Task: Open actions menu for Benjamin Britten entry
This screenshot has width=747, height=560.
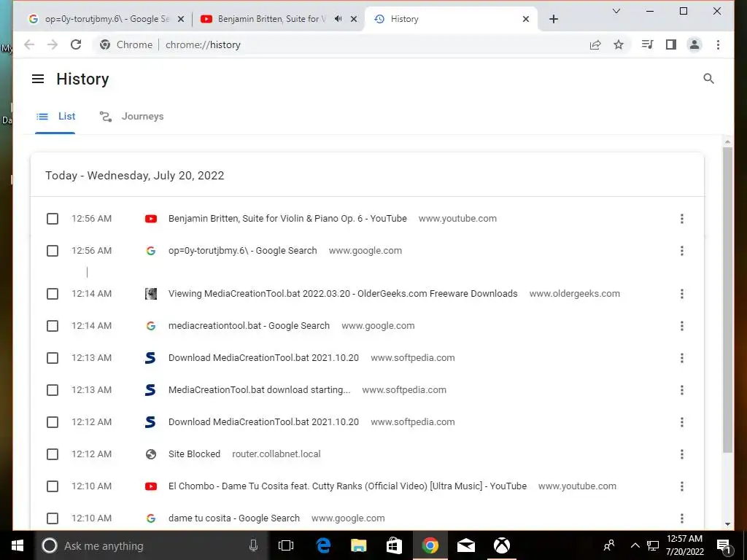Action: pos(682,219)
